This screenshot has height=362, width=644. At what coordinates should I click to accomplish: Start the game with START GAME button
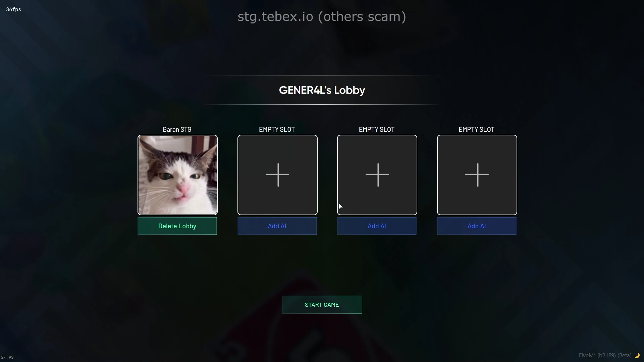tap(322, 305)
